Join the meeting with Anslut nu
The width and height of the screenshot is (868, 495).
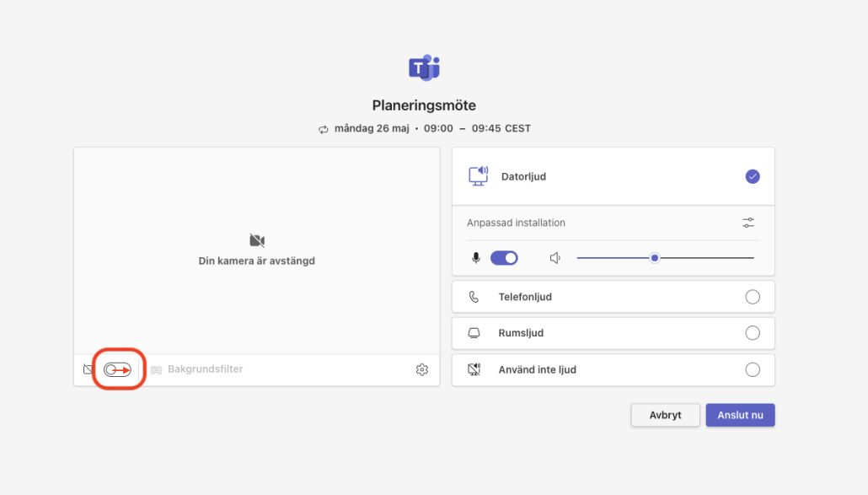[740, 415]
